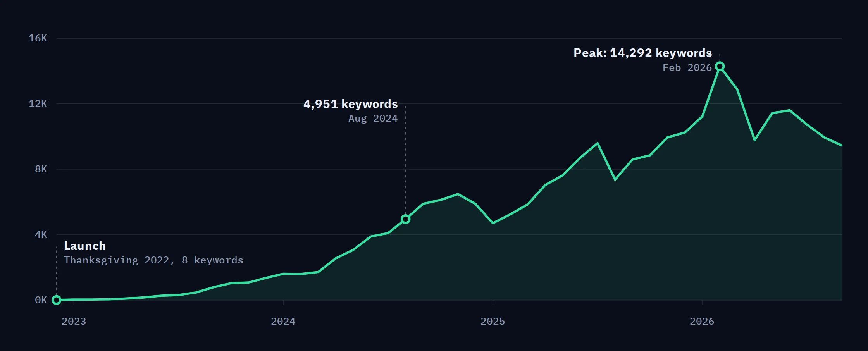Image resolution: width=868 pixels, height=351 pixels.
Task: Click the Launch data point marker
Action: coord(57,300)
